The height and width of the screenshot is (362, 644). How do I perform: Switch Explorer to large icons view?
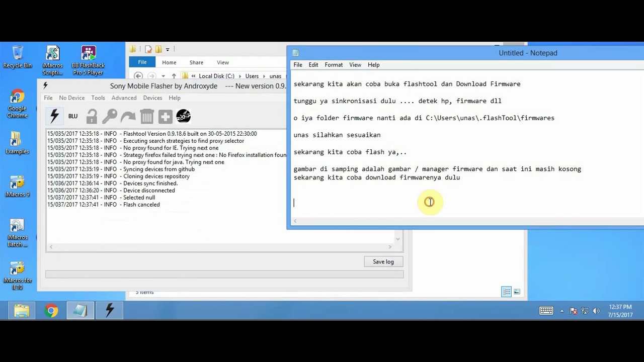click(x=517, y=292)
